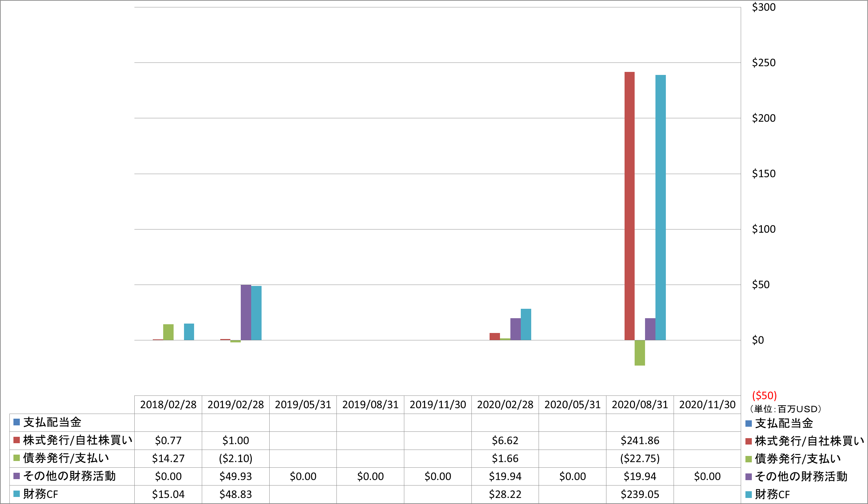Click the $14.27 bond issuance cell
Screen dimensions: 868x504
click(x=168, y=459)
